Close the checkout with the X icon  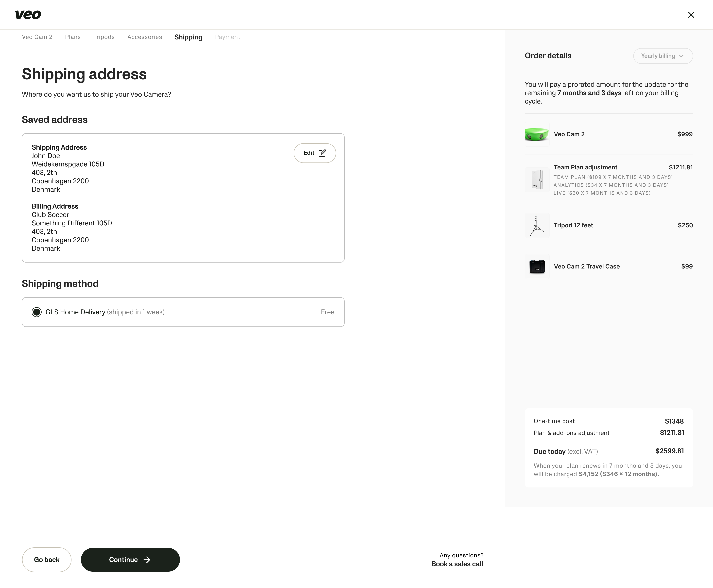691,15
